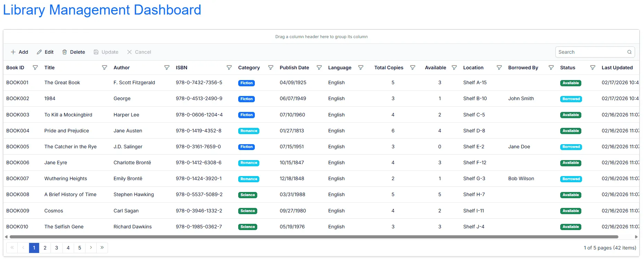Viewport: 644px width, 263px height.
Task: Sort by Author column header
Action: coord(122,68)
